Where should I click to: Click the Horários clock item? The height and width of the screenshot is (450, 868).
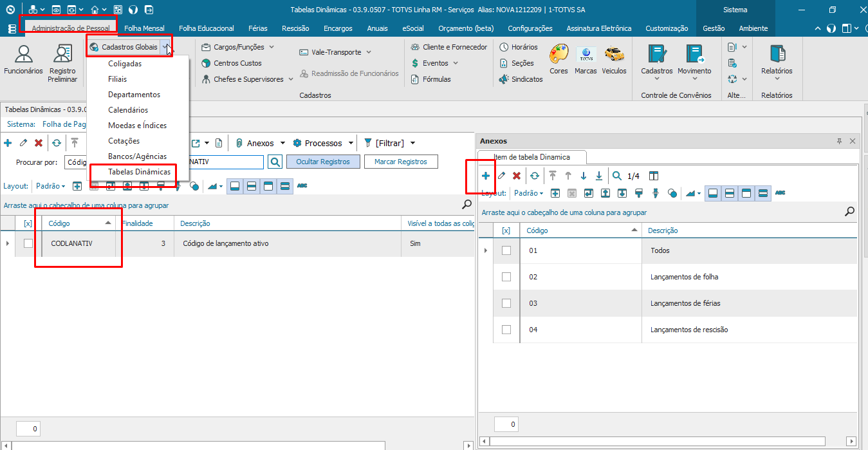click(519, 47)
